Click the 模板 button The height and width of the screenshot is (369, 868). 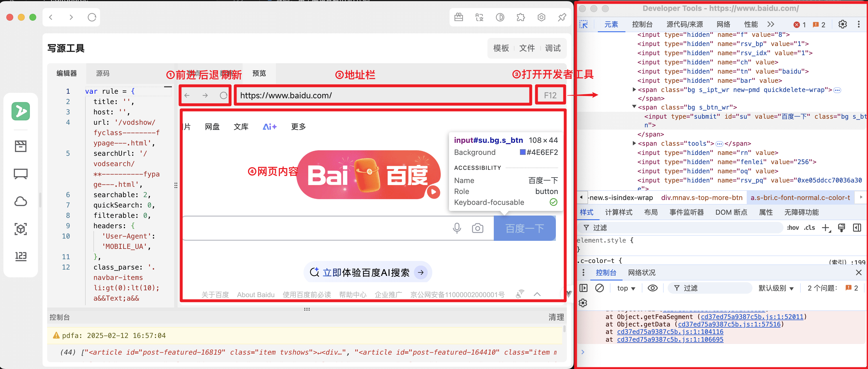pos(501,48)
